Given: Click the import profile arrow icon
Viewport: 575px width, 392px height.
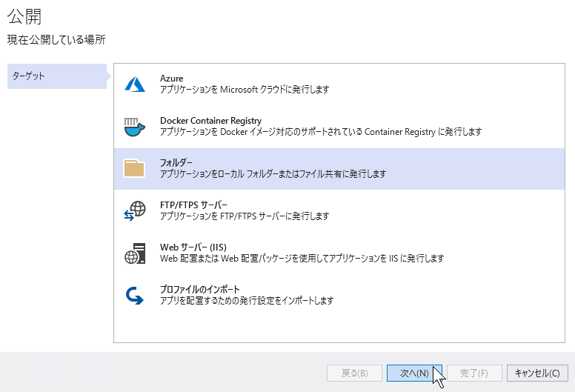Looking at the screenshot, I should (135, 296).
